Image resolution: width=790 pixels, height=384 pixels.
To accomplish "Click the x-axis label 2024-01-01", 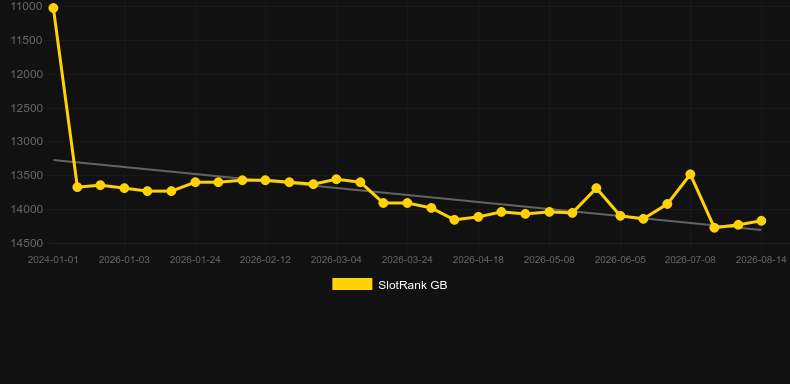I will 53,260.
